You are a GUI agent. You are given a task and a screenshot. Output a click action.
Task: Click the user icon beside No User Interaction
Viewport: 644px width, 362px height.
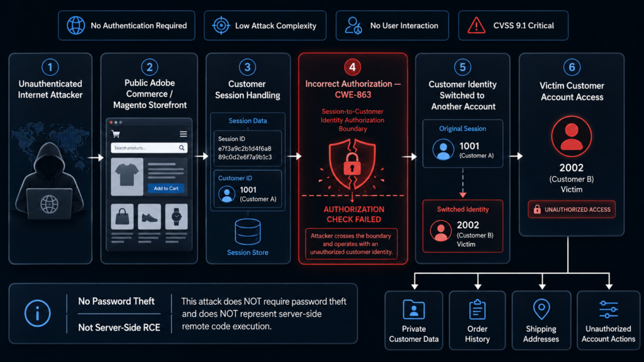point(353,25)
